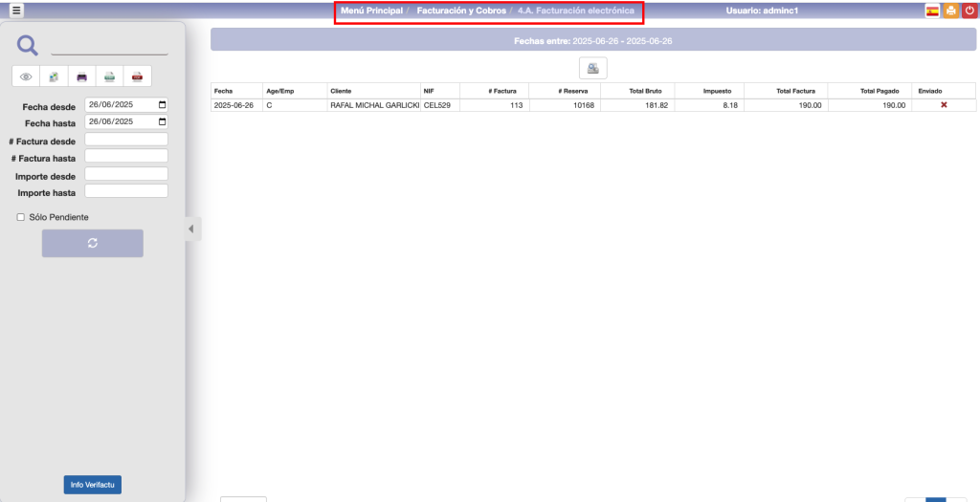Click the Info Verifactu button
980x502 pixels.
coord(93,485)
